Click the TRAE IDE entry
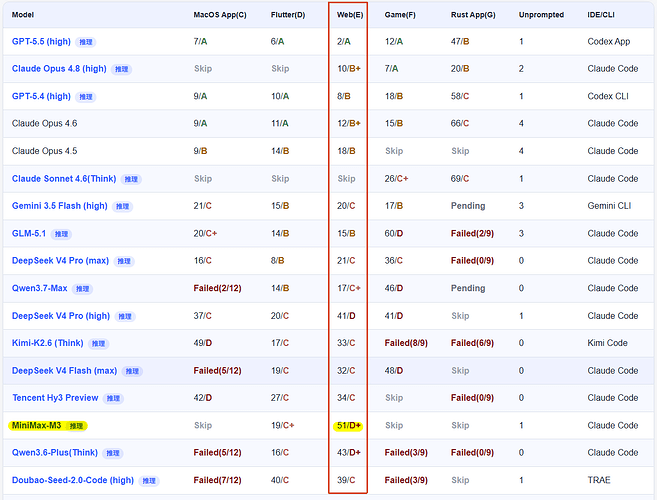The height and width of the screenshot is (500, 657). [599, 480]
